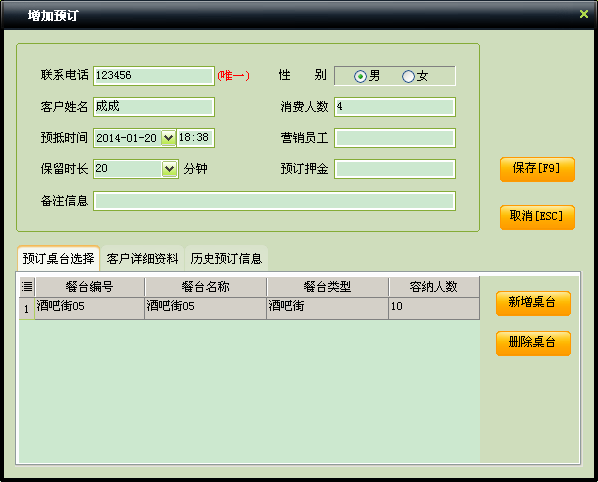
Task: Click the 客户姓名 text field
Action: (x=154, y=107)
